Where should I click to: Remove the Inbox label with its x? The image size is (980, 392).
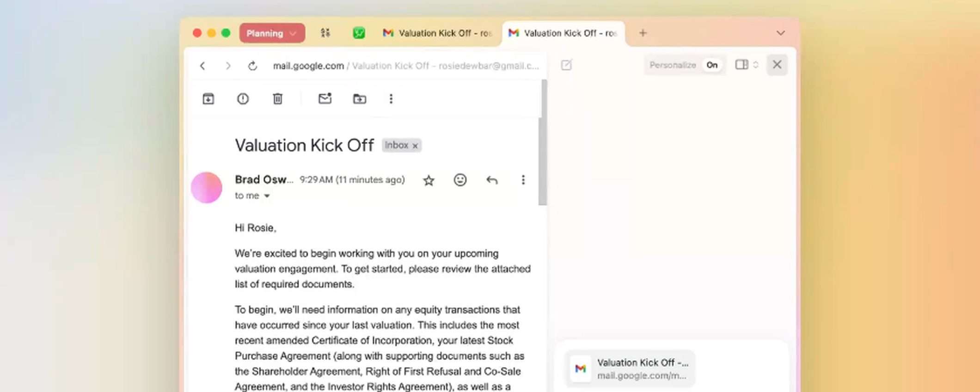[415, 146]
